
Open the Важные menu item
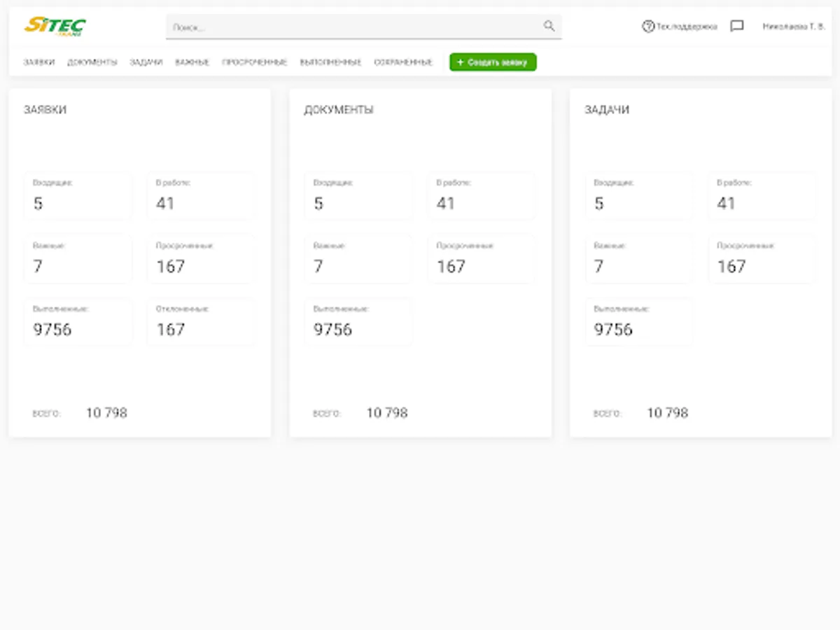tap(192, 62)
